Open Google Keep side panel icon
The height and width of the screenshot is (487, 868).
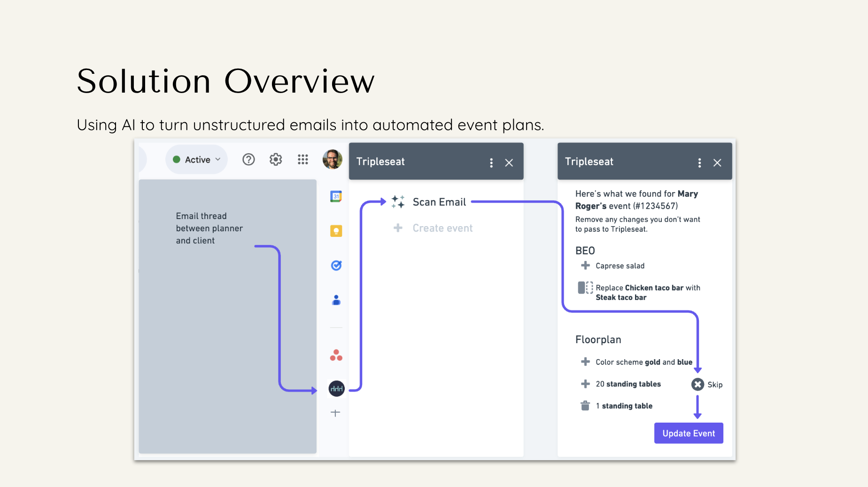336,231
